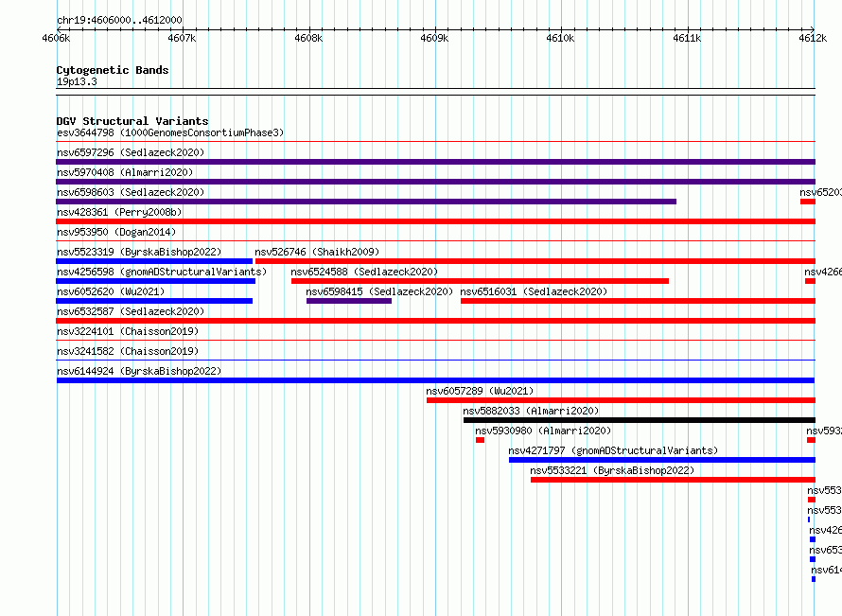
Task: Select the blue bar under nsv5523319
Action: 154,261
